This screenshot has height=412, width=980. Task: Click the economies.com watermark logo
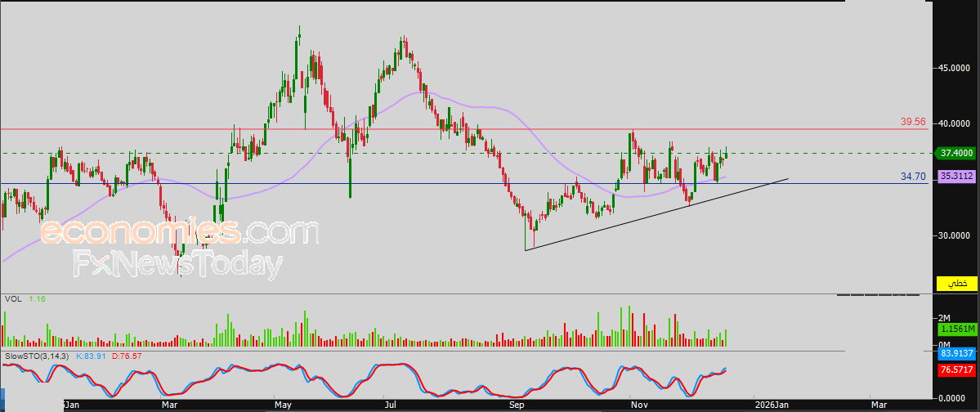pyautogui.click(x=180, y=232)
